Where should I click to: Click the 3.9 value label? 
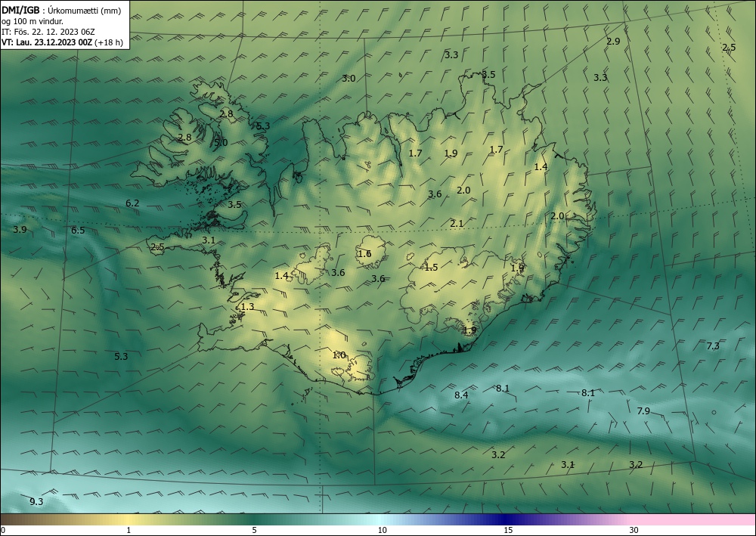tap(20, 229)
